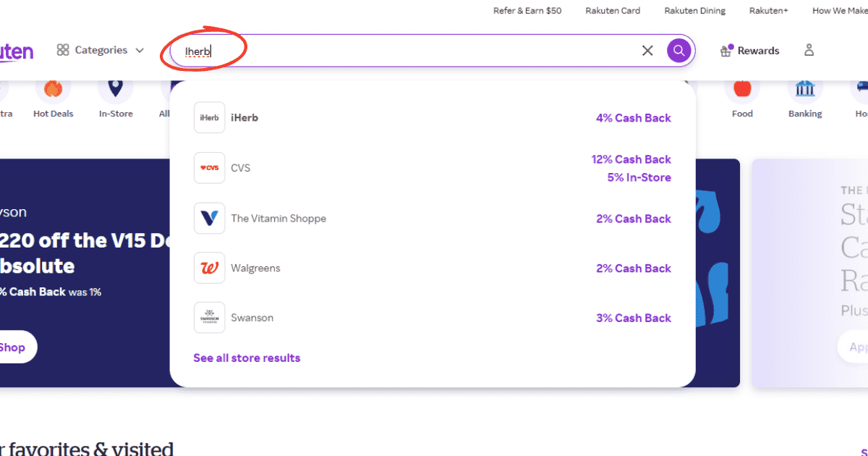Open the Rewards gift icon
The height and width of the screenshot is (456, 868).
726,51
